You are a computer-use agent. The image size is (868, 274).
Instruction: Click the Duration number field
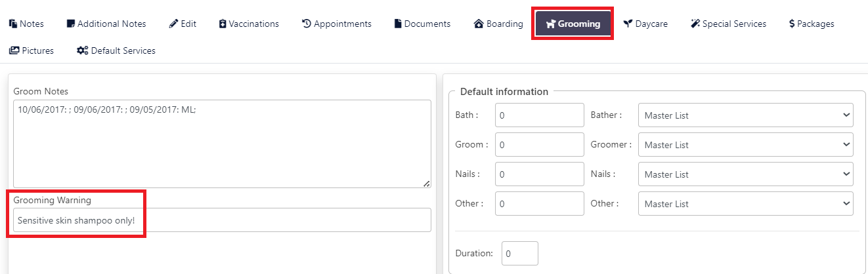point(520,253)
